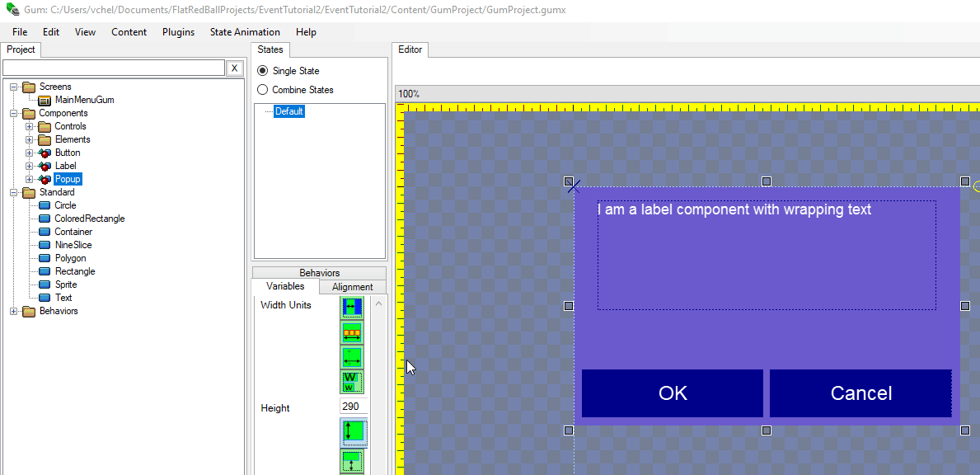The image size is (980, 475).
Task: Select the Combine States radio button
Action: pyautogui.click(x=263, y=90)
